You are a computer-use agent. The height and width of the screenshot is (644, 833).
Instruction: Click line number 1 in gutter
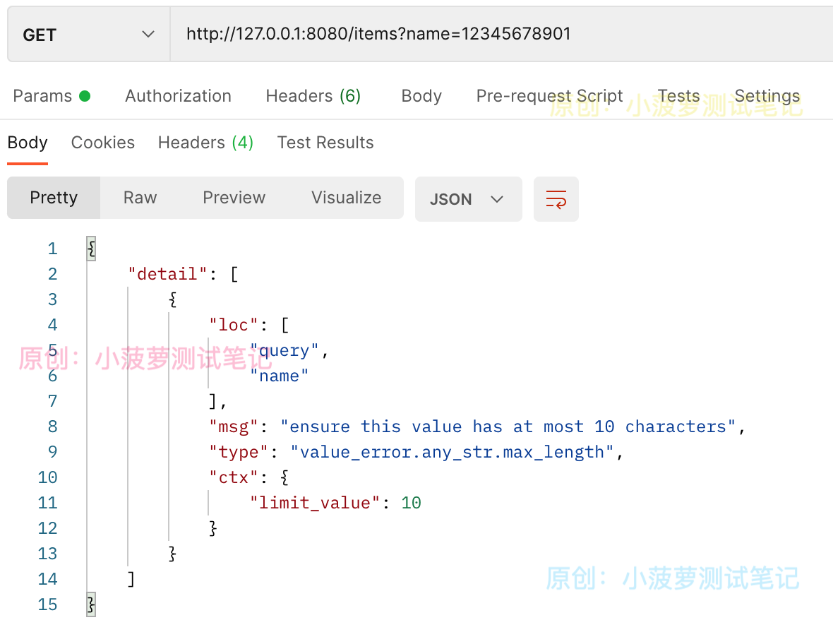52,249
